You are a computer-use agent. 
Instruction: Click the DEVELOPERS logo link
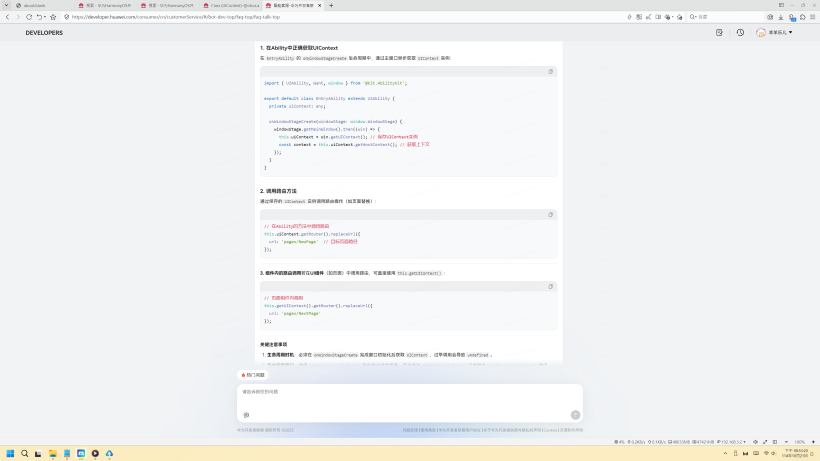click(44, 33)
